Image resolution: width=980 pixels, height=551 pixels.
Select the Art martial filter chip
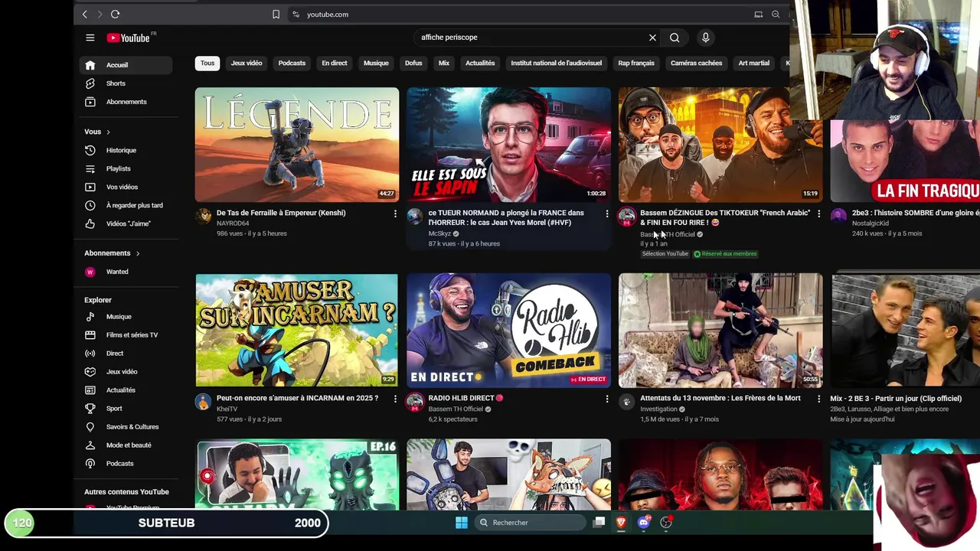(754, 64)
